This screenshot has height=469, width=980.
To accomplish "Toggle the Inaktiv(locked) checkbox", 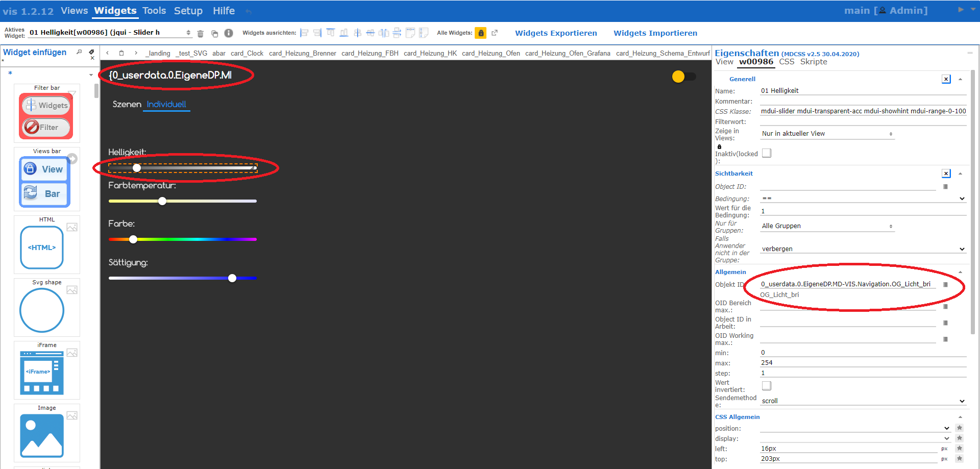I will (767, 153).
